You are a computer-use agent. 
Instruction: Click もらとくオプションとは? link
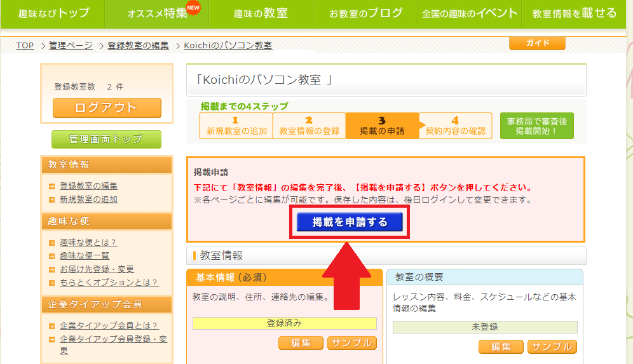tap(109, 282)
